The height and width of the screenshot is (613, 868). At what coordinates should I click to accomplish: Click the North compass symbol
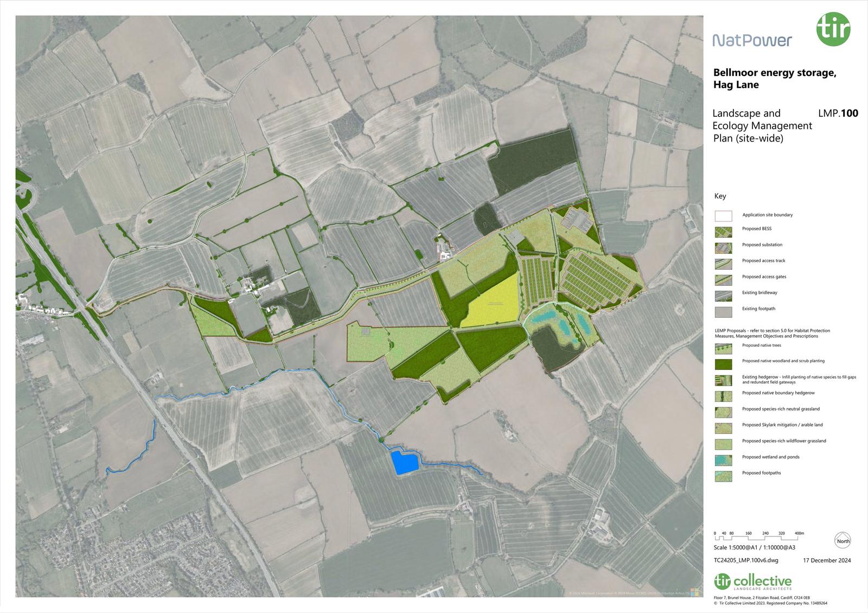[x=843, y=541]
